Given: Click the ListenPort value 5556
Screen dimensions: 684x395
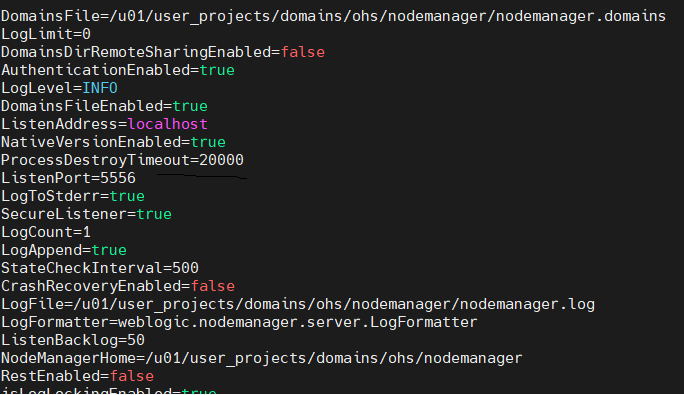Looking at the screenshot, I should (118, 178).
